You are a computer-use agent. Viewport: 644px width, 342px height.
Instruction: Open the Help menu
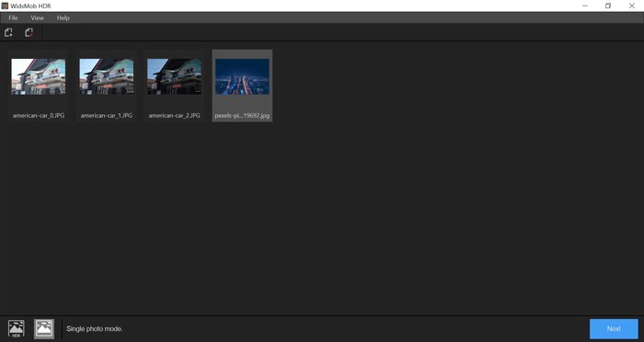tap(63, 18)
